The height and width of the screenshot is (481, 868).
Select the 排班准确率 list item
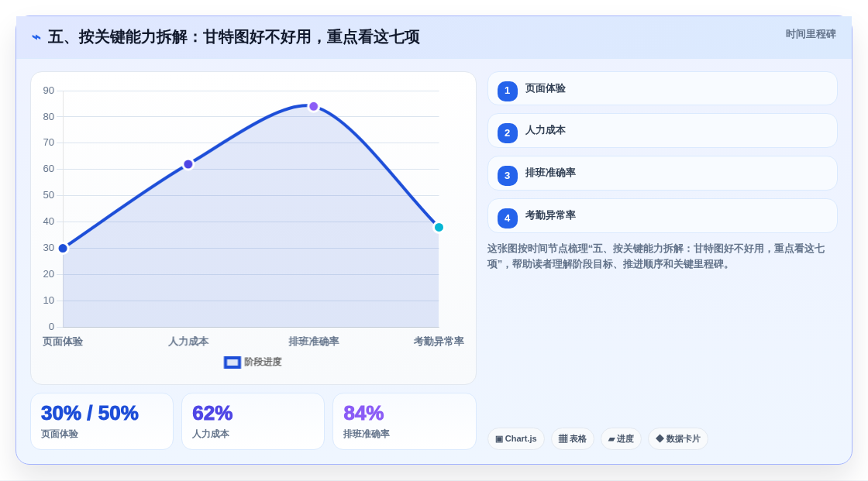pyautogui.click(x=662, y=174)
